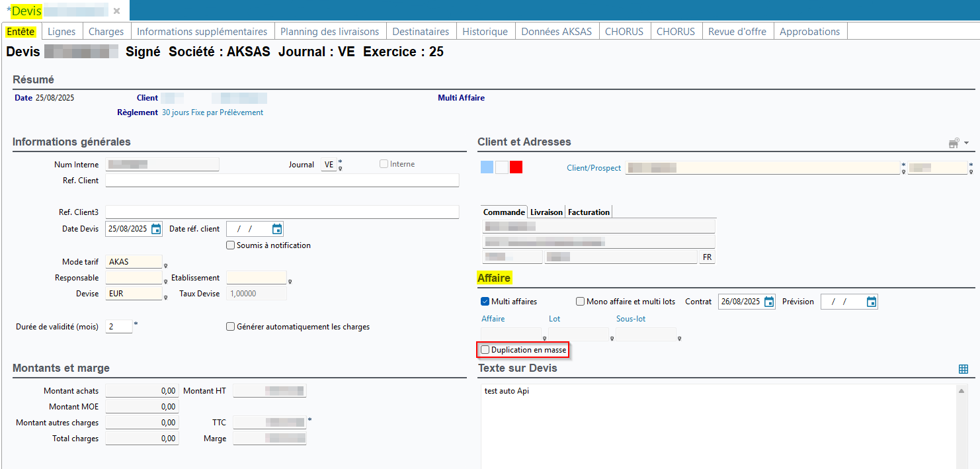
Task: Enable the Duplication en masse checkbox
Action: click(x=485, y=350)
